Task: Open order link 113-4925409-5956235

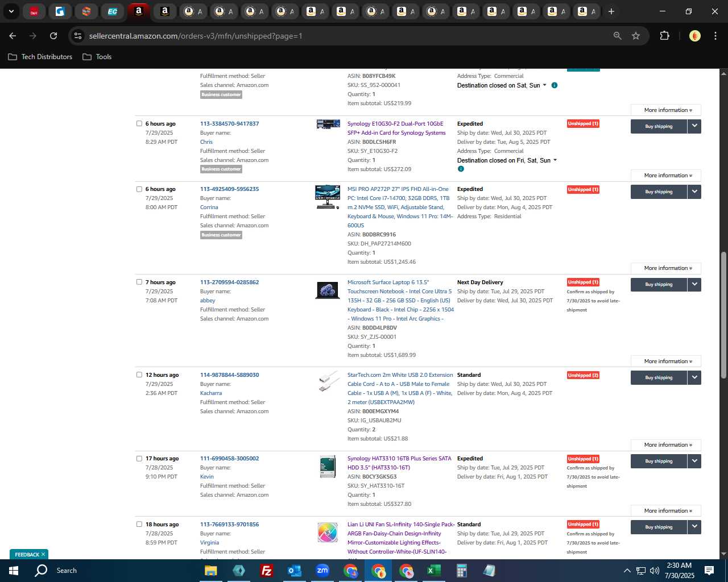Action: tap(229, 189)
